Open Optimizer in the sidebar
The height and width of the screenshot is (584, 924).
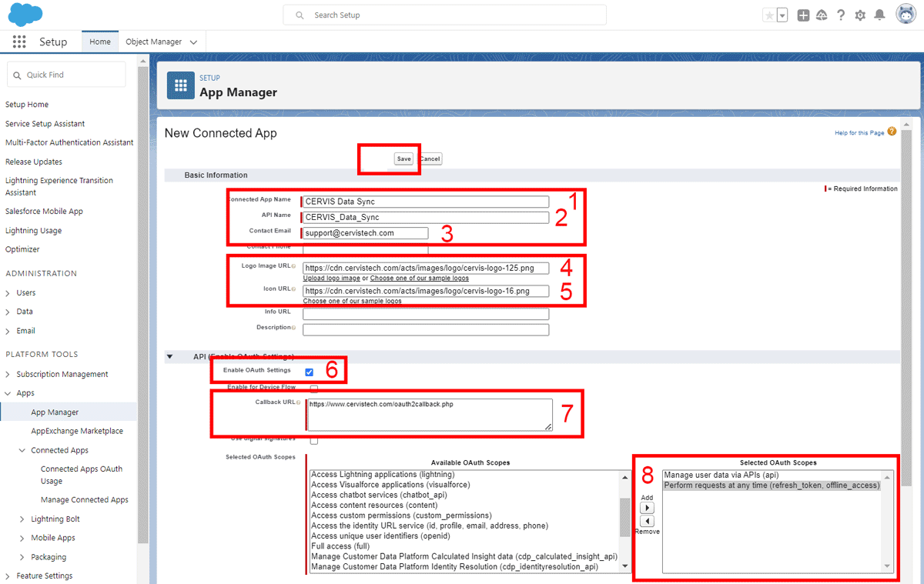pyautogui.click(x=22, y=249)
